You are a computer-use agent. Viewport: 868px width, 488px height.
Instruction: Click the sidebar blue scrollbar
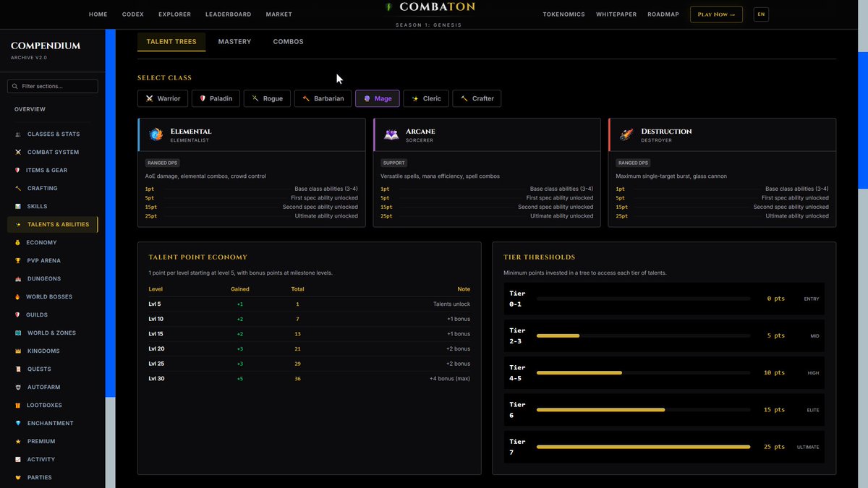click(x=110, y=213)
